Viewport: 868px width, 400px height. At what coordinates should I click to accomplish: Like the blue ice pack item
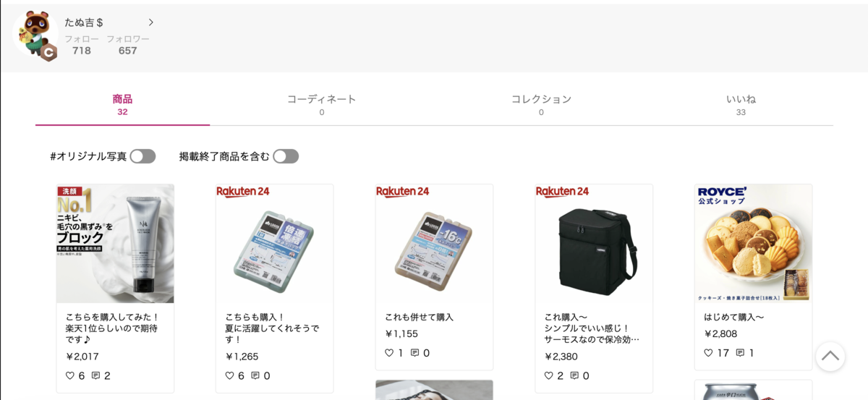tap(229, 375)
